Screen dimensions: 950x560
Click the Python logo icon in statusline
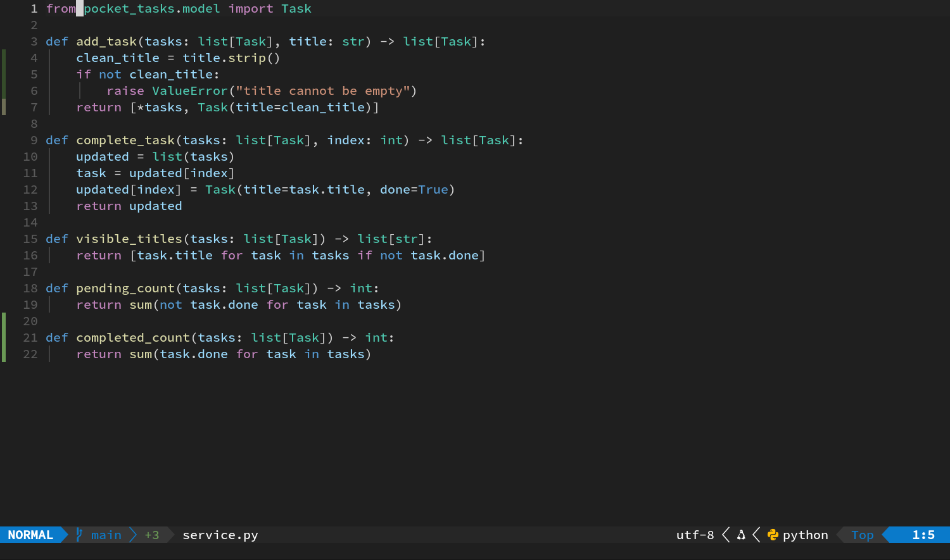click(x=773, y=535)
